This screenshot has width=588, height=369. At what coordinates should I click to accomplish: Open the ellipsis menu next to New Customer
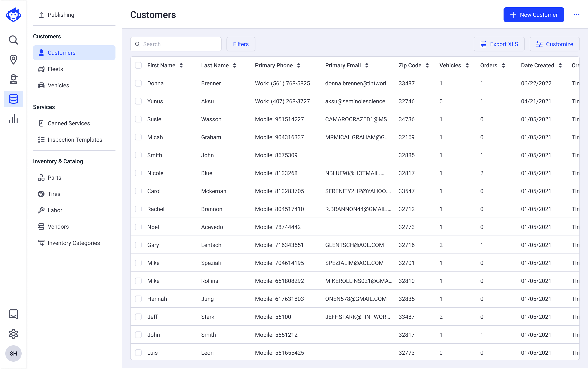(x=577, y=15)
